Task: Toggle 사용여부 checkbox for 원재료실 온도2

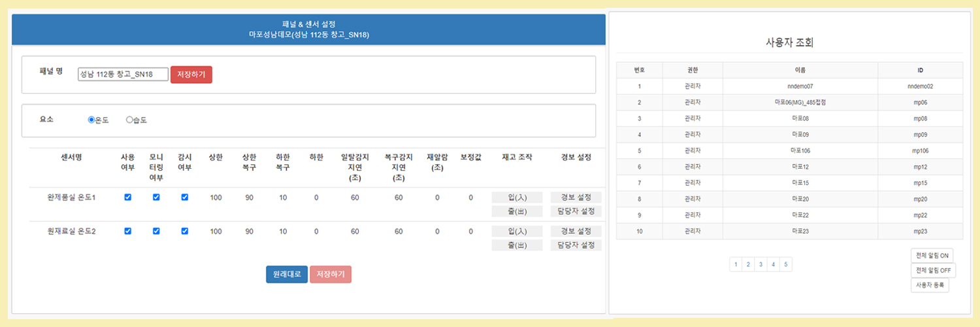Action: [x=127, y=231]
